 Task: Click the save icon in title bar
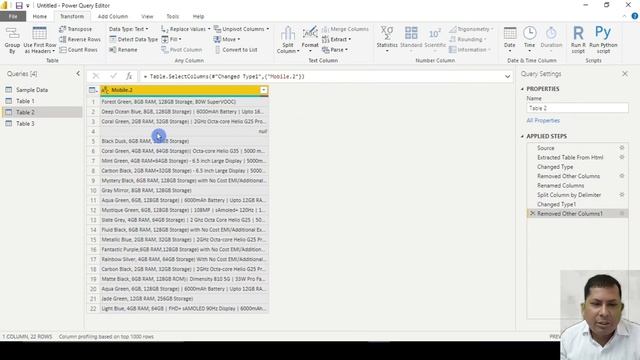(x=19, y=5)
